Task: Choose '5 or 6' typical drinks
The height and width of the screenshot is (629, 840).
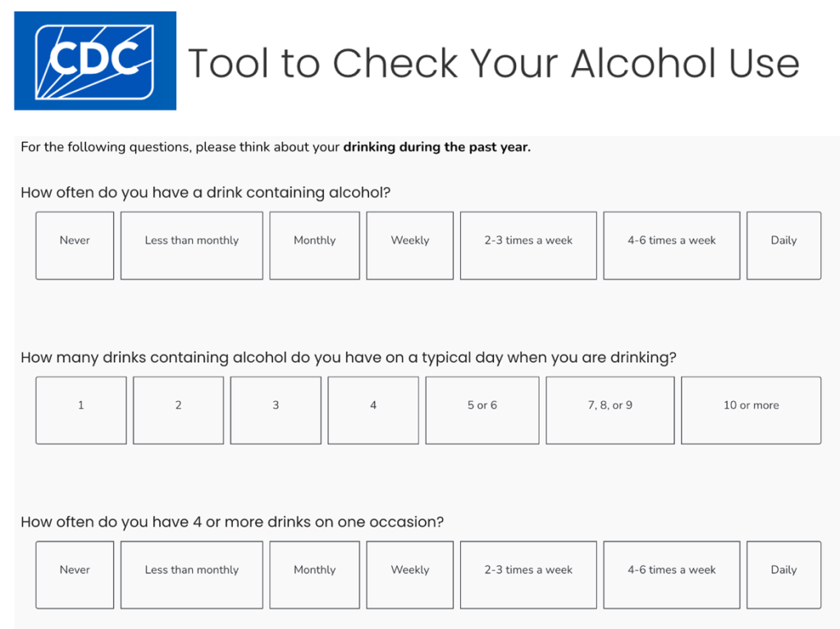Action: click(x=482, y=410)
